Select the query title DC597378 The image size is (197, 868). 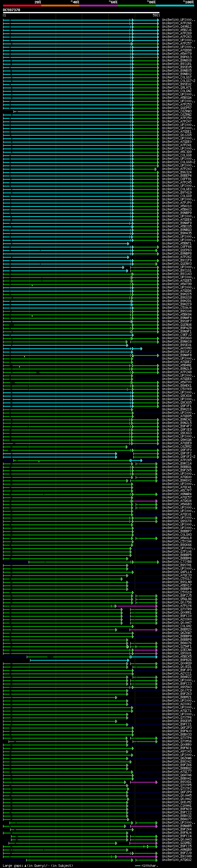coord(11,10)
